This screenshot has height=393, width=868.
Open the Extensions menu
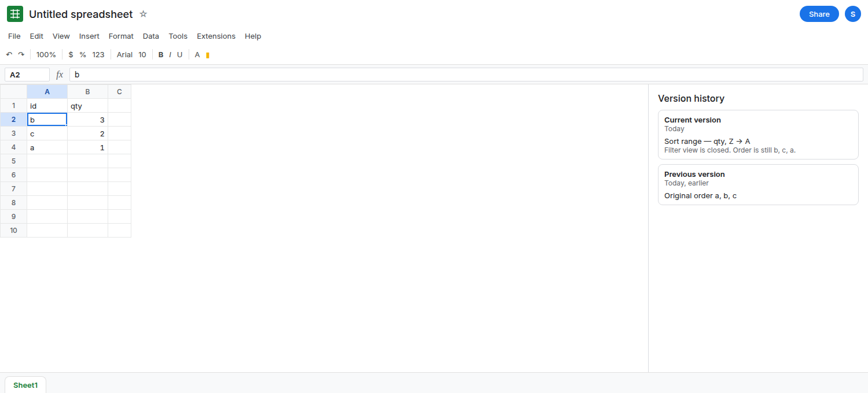click(x=216, y=36)
